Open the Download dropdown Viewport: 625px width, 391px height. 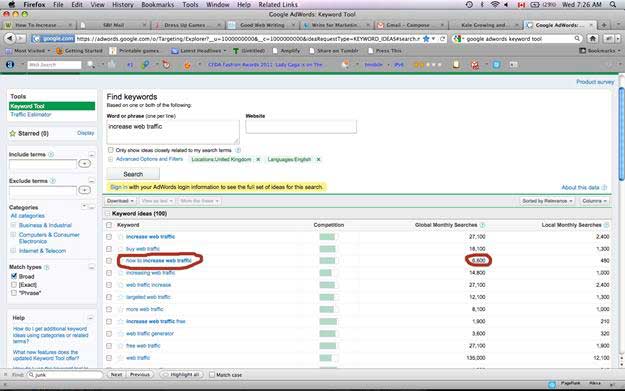pyautogui.click(x=120, y=201)
